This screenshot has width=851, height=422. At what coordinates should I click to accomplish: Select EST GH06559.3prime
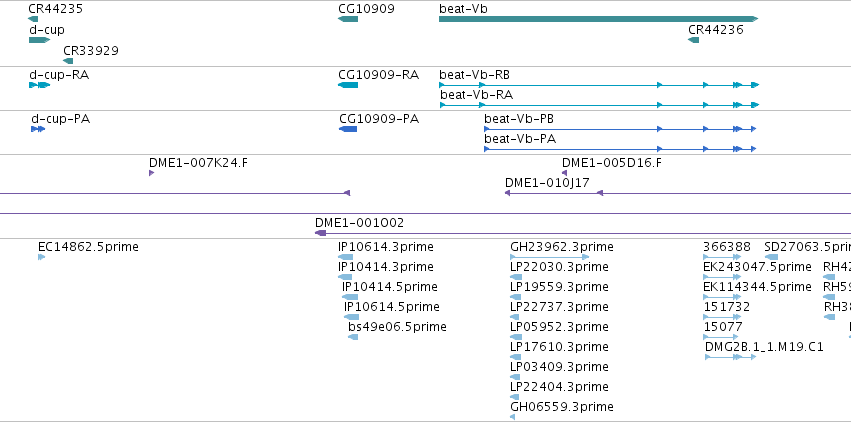pyautogui.click(x=512, y=417)
